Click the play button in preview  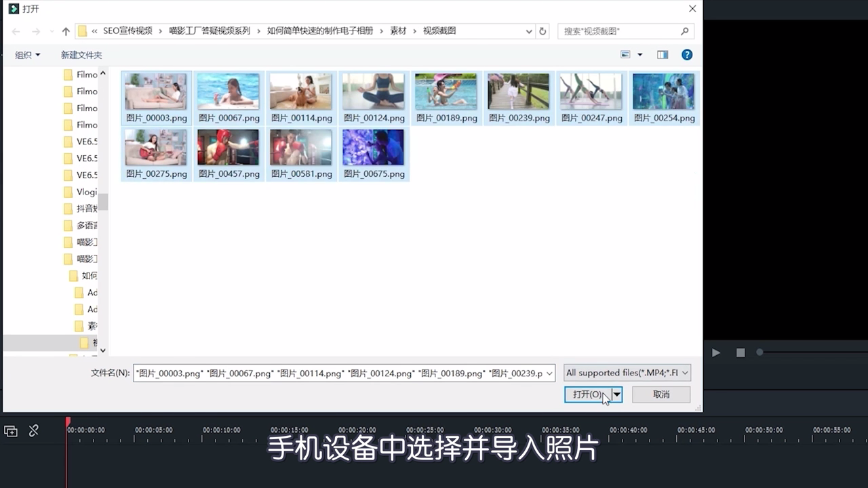click(x=716, y=352)
